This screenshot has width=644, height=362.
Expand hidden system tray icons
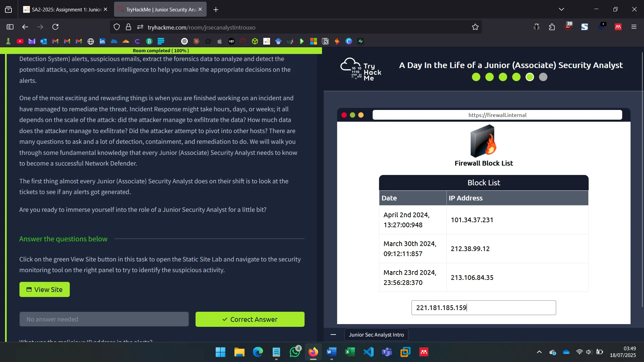coord(539,352)
